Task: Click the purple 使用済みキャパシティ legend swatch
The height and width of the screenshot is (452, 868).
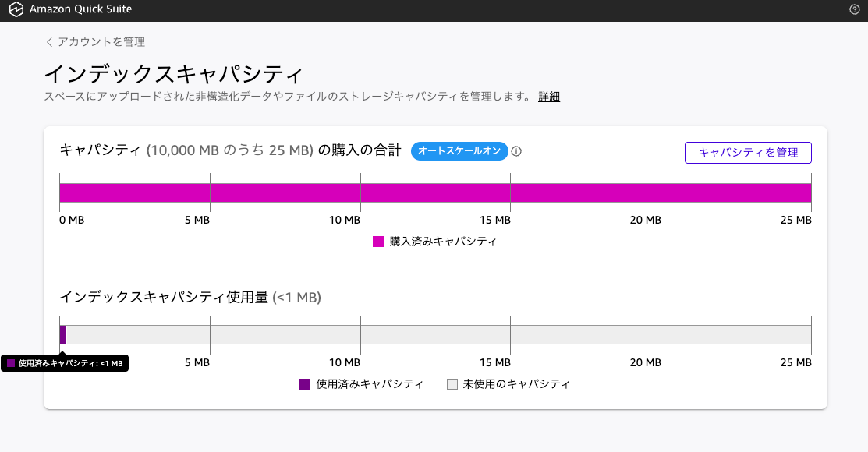Action: (x=305, y=384)
